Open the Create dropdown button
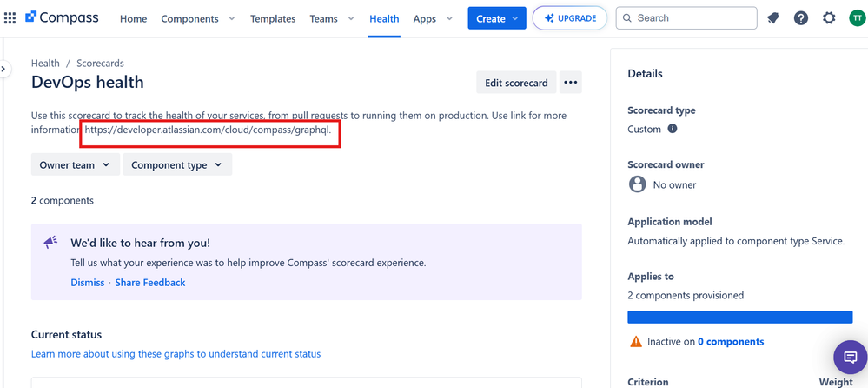This screenshot has height=388, width=868. pyautogui.click(x=497, y=18)
